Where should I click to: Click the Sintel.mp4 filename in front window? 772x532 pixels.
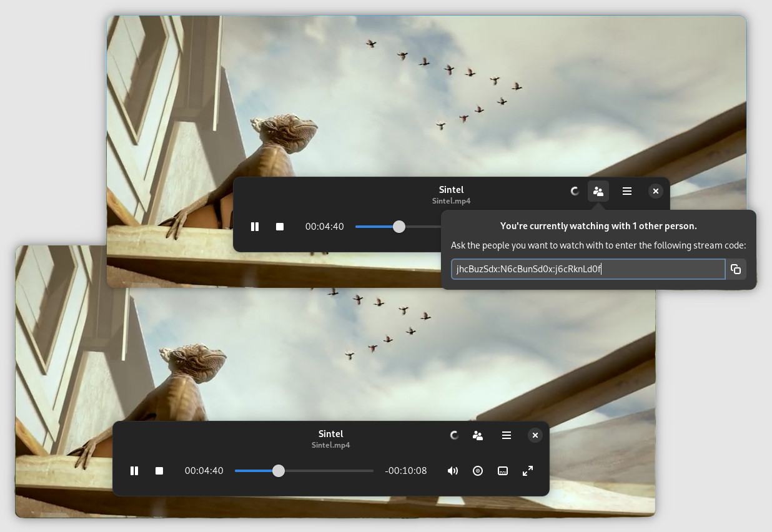pos(330,445)
